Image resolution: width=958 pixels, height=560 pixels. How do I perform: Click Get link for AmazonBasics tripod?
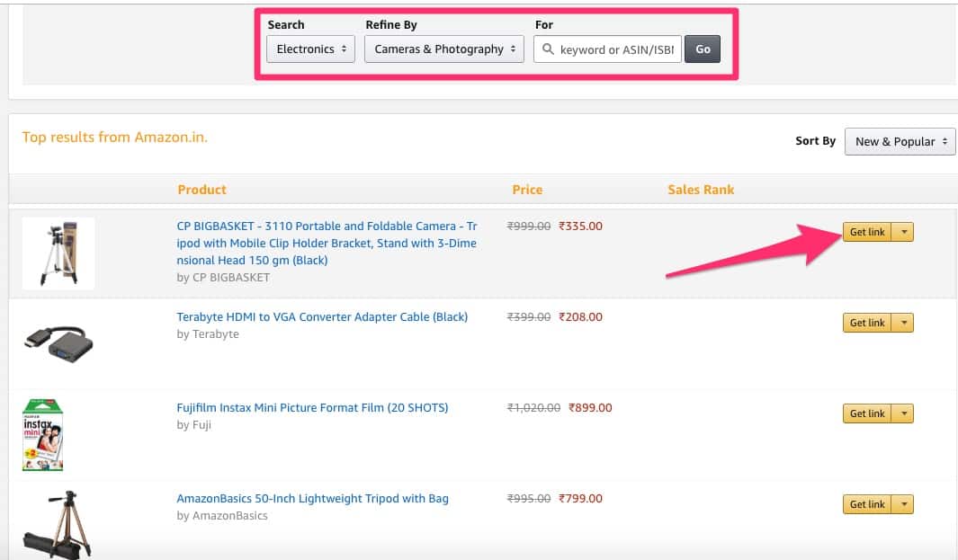click(x=867, y=504)
